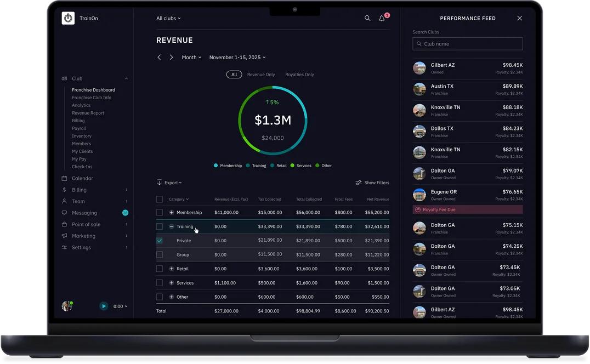This screenshot has height=364, width=590.
Task: Click the Marketing megaphone icon
Action: [x=64, y=236]
